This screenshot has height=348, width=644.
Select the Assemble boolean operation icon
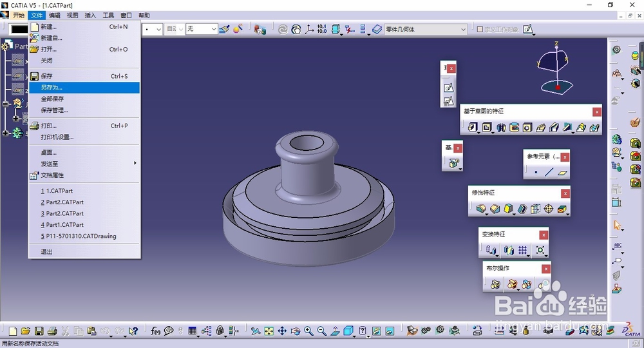495,284
